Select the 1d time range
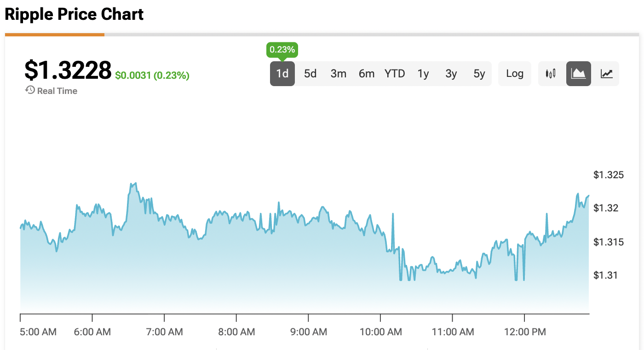644x350 pixels. tap(282, 74)
